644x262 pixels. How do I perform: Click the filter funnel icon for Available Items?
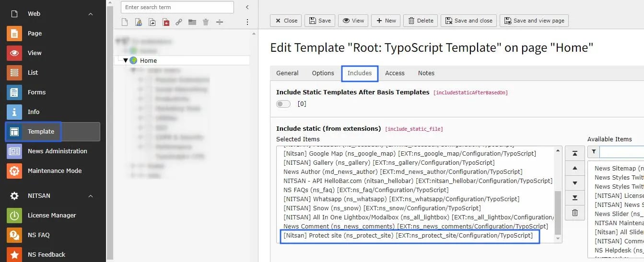click(x=594, y=152)
